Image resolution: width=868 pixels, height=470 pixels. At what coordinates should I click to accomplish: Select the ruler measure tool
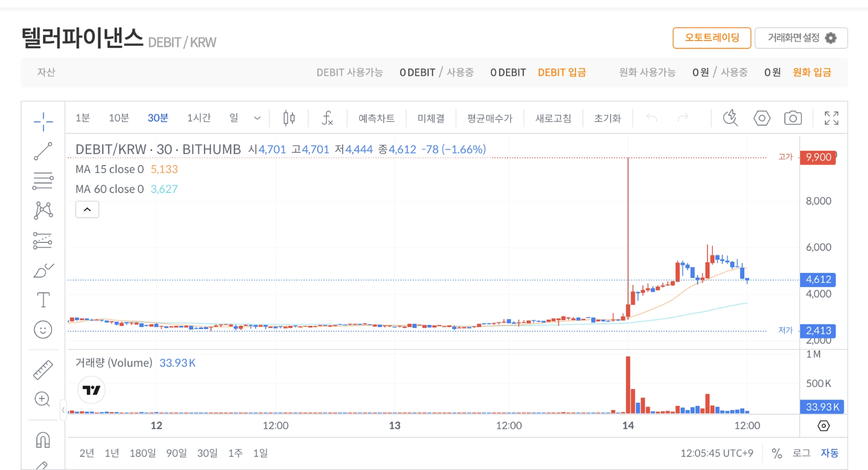[x=43, y=370]
